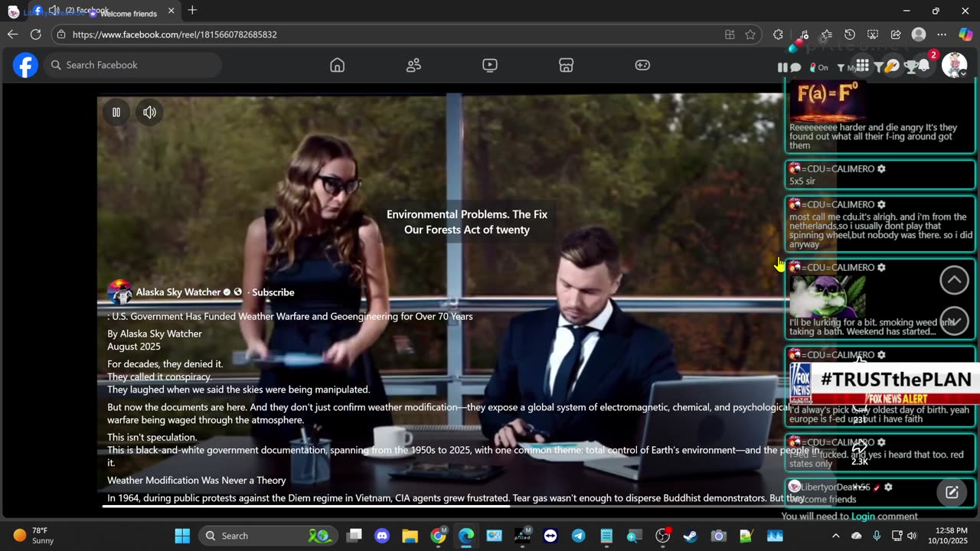The width and height of the screenshot is (980, 551).
Task: Open Discord from the taskbar
Action: pyautogui.click(x=382, y=536)
